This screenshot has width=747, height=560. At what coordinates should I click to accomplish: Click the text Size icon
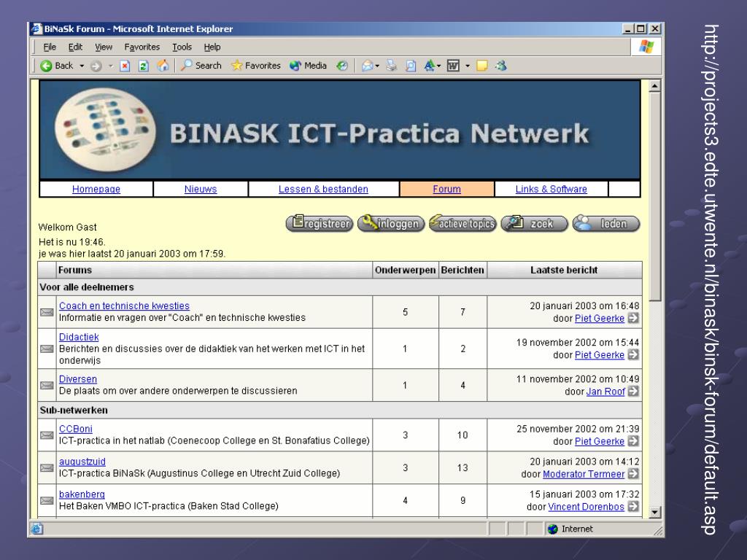(x=429, y=66)
